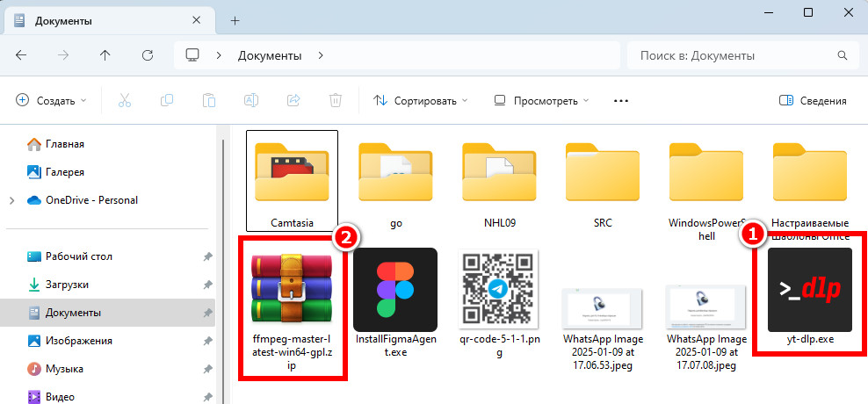Select the Настраиваемые шаблоны Office folder
The height and width of the screenshot is (404, 868).
809,191
